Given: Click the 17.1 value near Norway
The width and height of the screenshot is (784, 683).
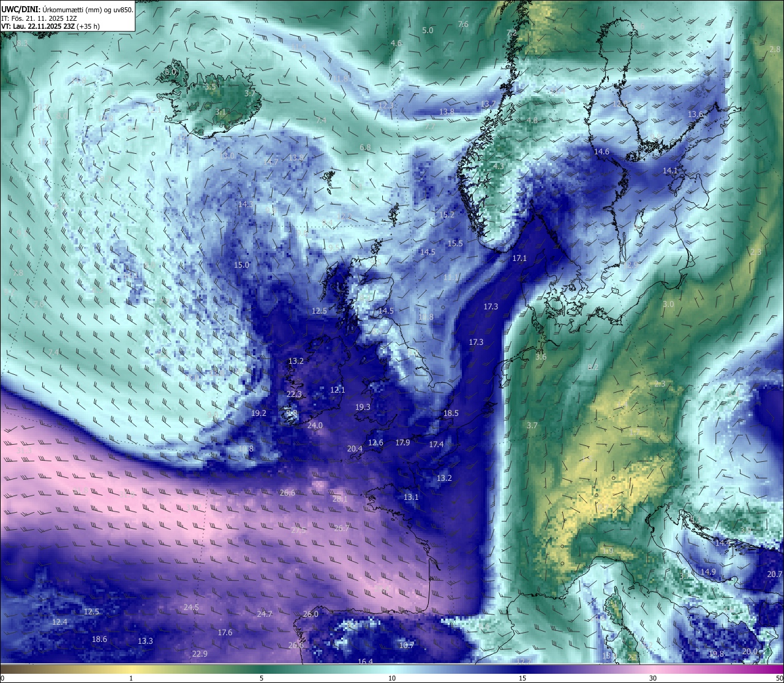Looking at the screenshot, I should tap(519, 258).
